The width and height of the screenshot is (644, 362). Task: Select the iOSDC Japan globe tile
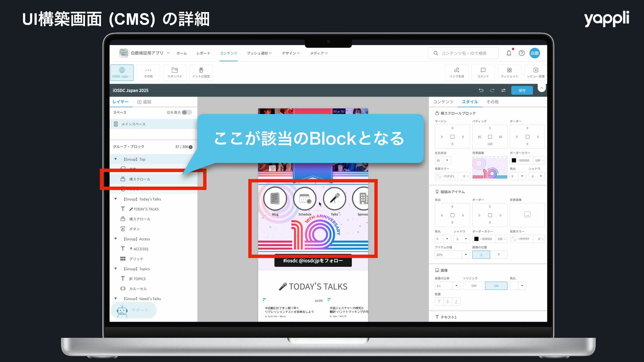point(122,72)
